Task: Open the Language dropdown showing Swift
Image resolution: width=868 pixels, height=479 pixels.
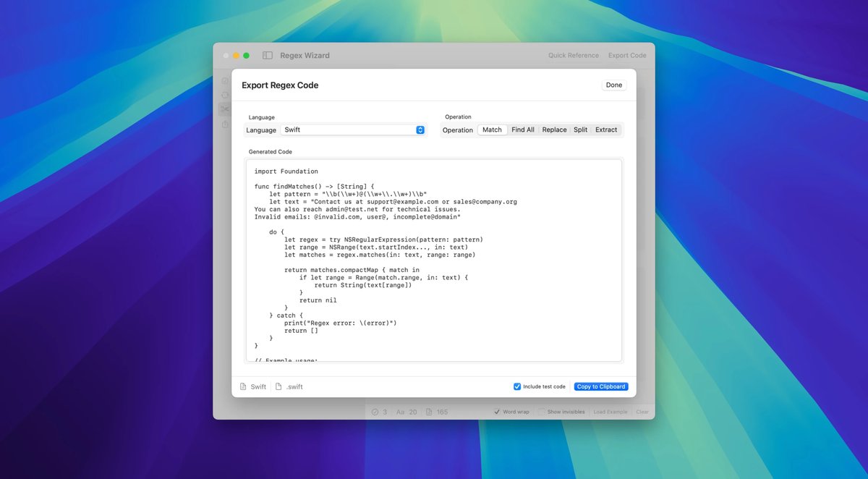Action: pos(352,130)
